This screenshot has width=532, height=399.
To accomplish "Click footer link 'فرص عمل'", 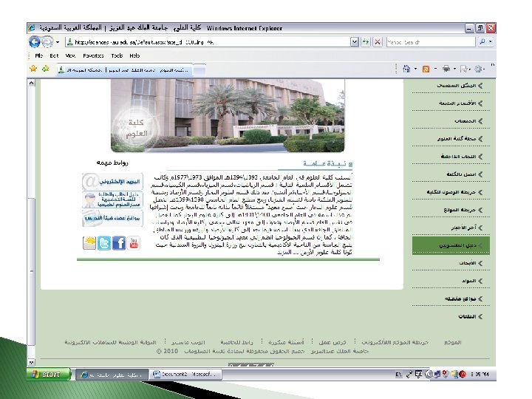I will pyautogui.click(x=332, y=342).
